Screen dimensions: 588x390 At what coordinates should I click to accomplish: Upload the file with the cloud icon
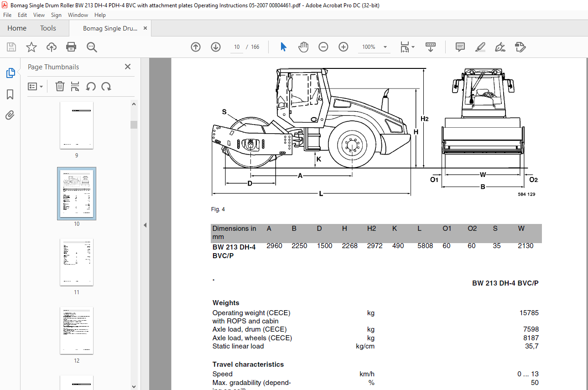[x=52, y=47]
